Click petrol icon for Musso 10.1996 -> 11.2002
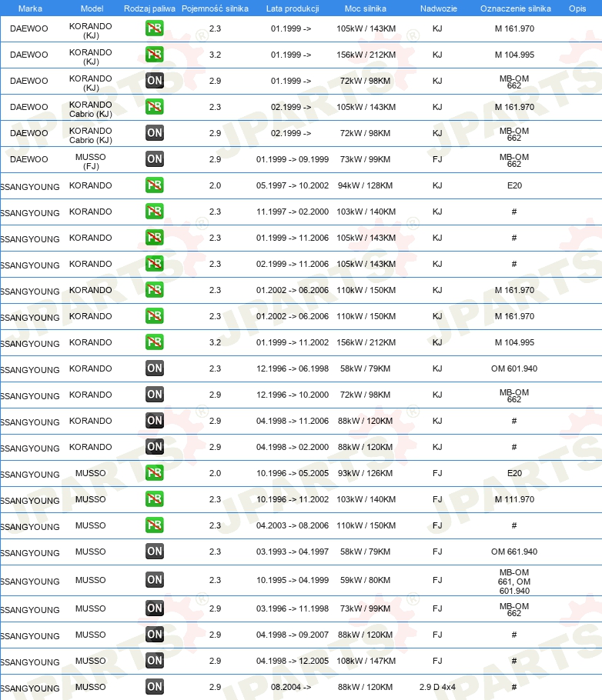This screenshot has height=700, width=602. click(x=155, y=499)
